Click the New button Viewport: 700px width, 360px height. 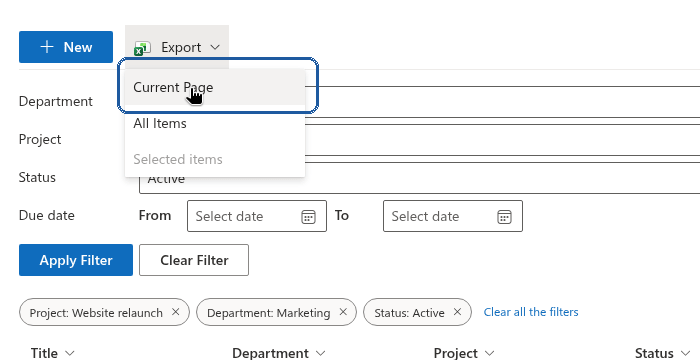coord(66,47)
